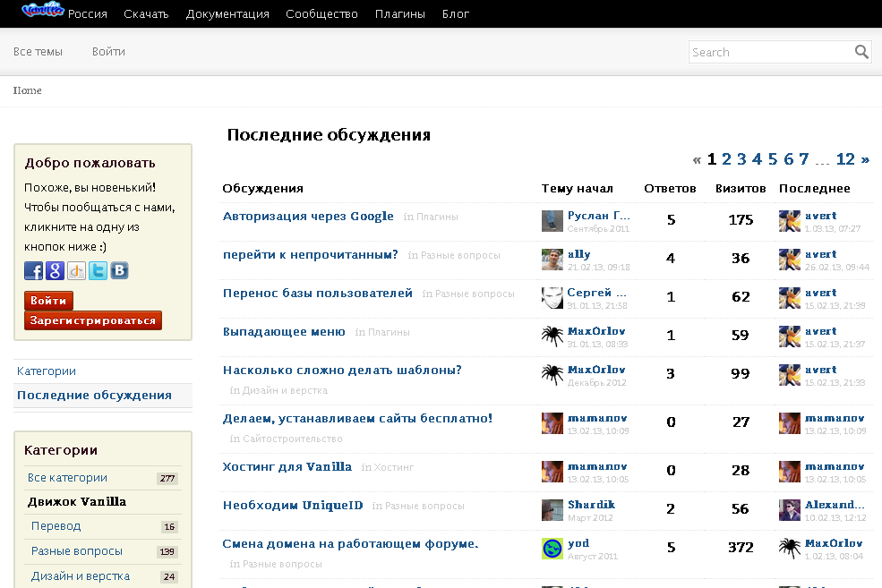Viewport: 882px width, 588px height.
Task: Open Последние обсуждения sidebar link
Action: [94, 396]
